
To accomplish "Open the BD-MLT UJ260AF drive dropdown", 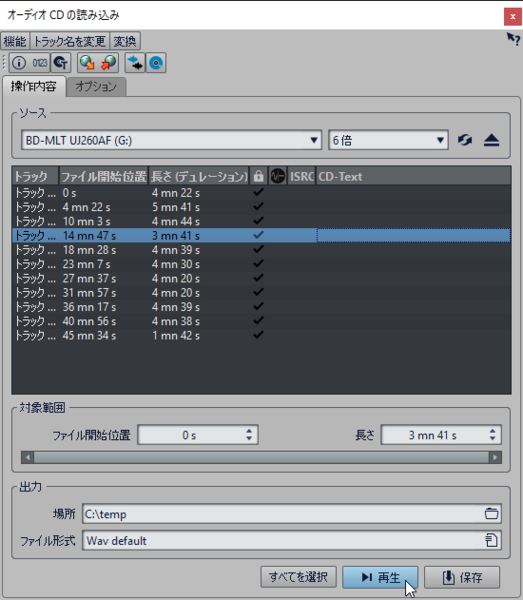I will [171, 140].
